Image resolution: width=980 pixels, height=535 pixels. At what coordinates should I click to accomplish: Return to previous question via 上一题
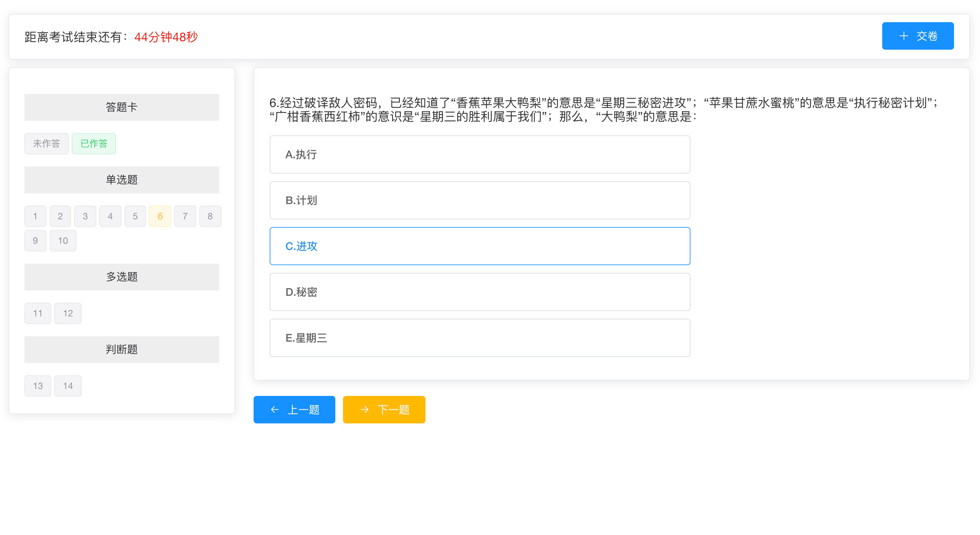[x=294, y=409]
